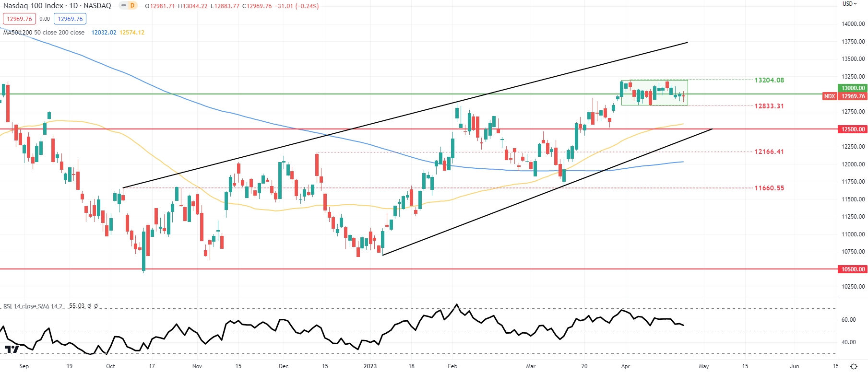The width and height of the screenshot is (868, 373).
Task: Click the NDX price label tag
Action: click(x=830, y=96)
